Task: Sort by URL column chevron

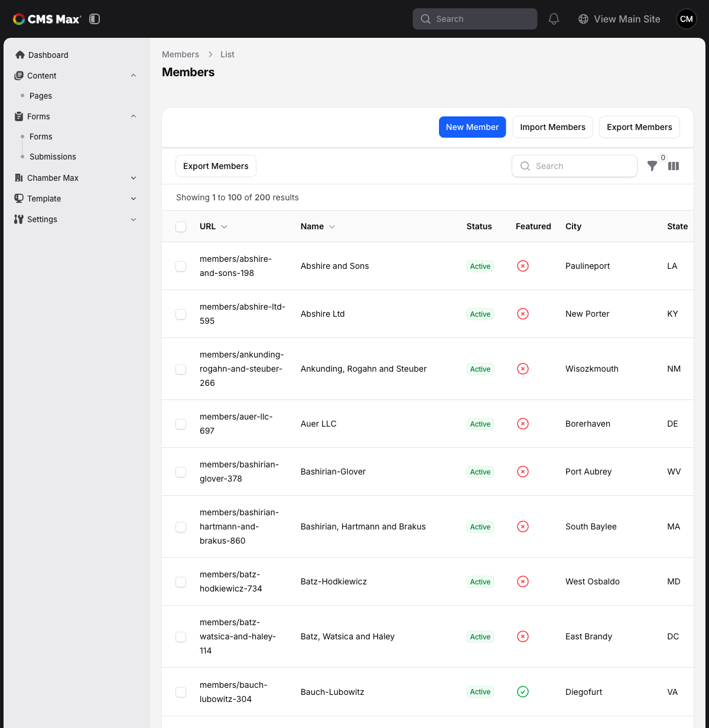Action: pyautogui.click(x=224, y=227)
